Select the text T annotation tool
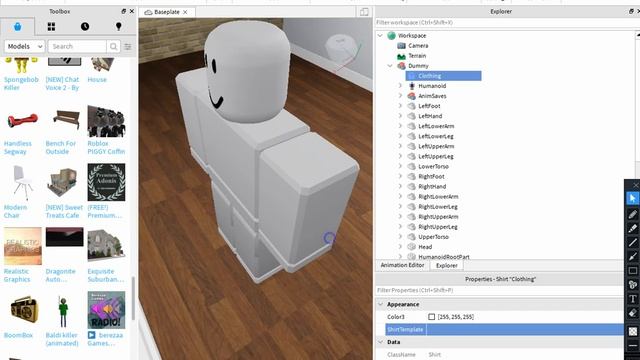The height and width of the screenshot is (360, 640). [633, 299]
